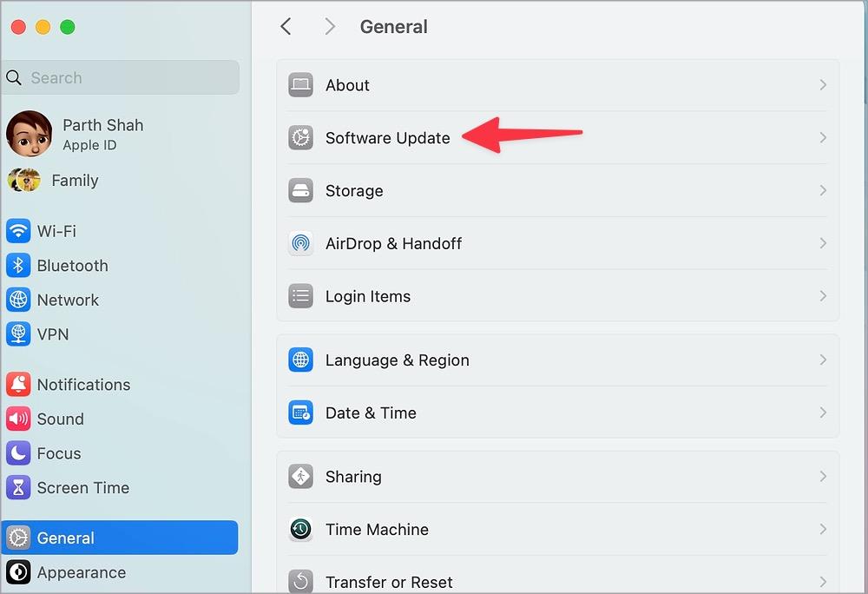Open the Apple ID link under Parth Shah
Viewport: 868px width, 594px height.
[89, 145]
